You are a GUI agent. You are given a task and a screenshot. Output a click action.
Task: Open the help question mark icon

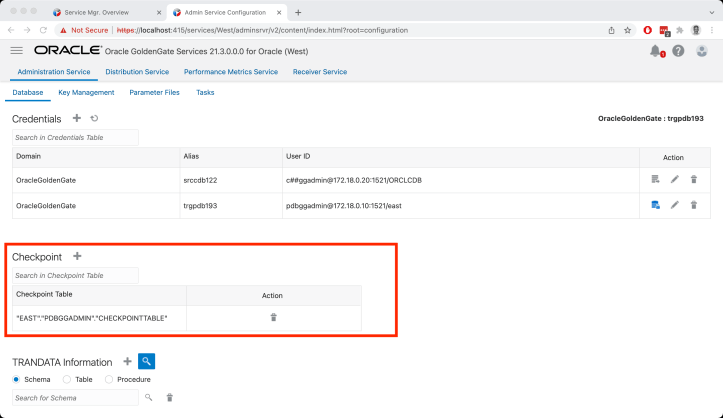(x=678, y=51)
